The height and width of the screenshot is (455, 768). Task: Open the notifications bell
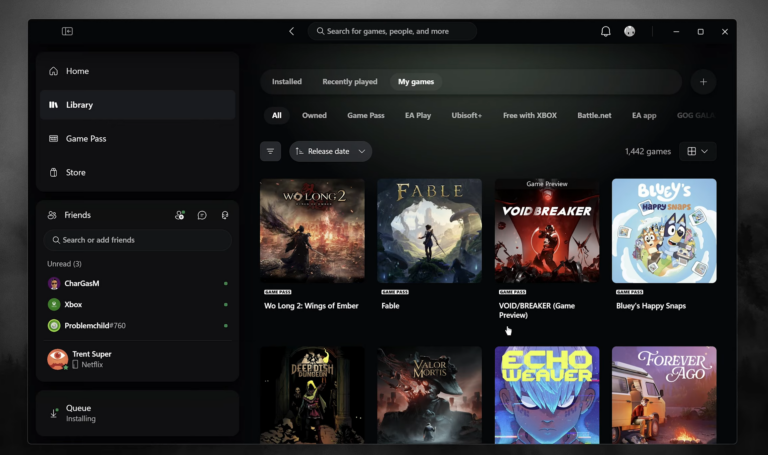coord(605,31)
